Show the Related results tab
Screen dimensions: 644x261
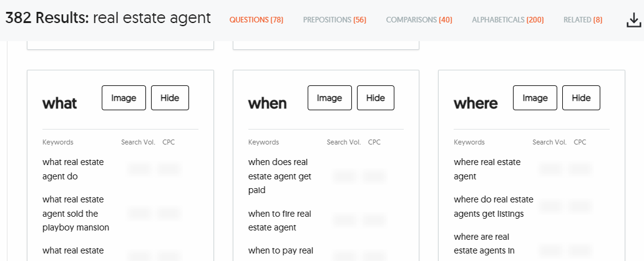(x=583, y=20)
